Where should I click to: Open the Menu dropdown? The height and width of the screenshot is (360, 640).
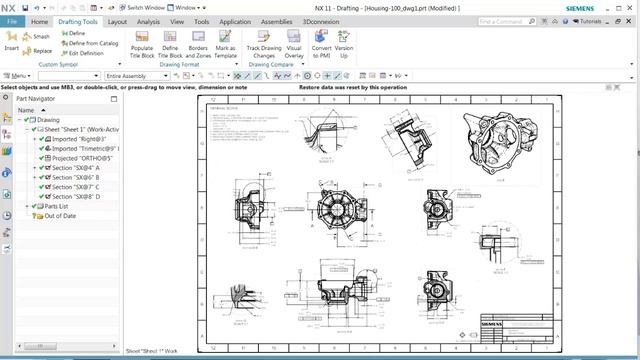[x=17, y=76]
